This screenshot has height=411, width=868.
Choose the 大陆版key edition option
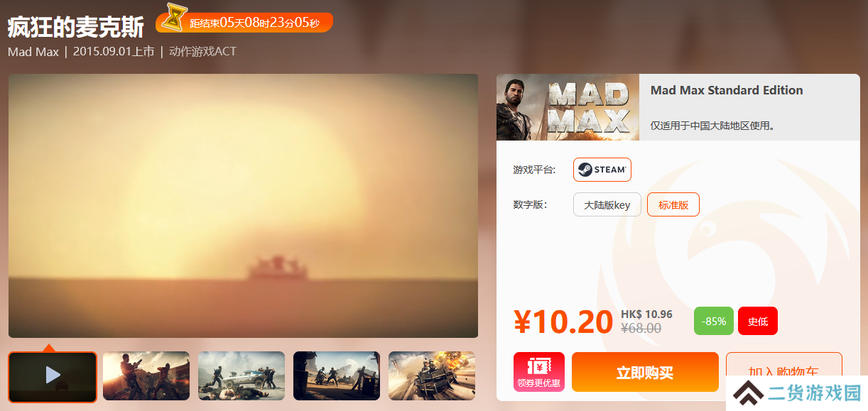pyautogui.click(x=607, y=204)
